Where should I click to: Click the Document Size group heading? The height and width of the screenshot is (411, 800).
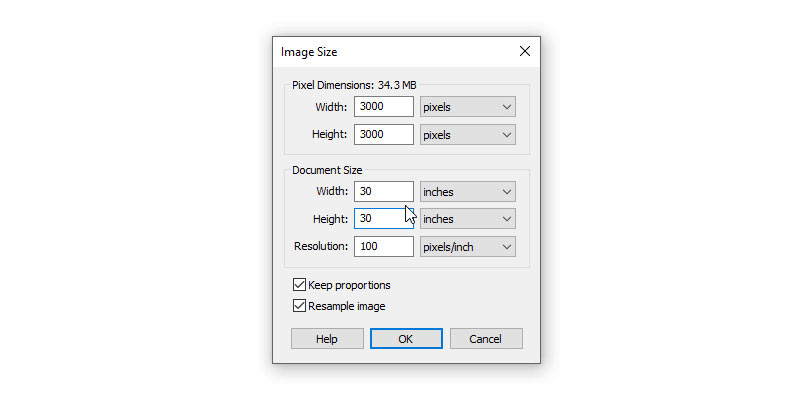click(327, 170)
